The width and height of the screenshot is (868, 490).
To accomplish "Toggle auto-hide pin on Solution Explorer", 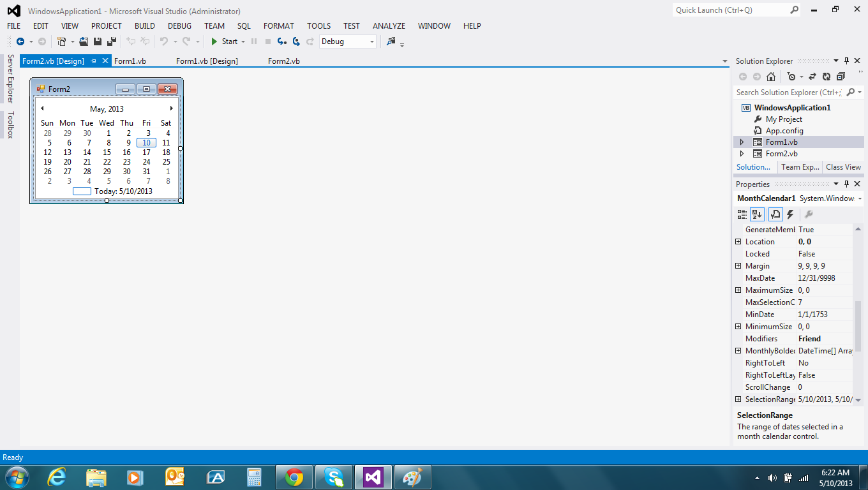I will coord(847,61).
